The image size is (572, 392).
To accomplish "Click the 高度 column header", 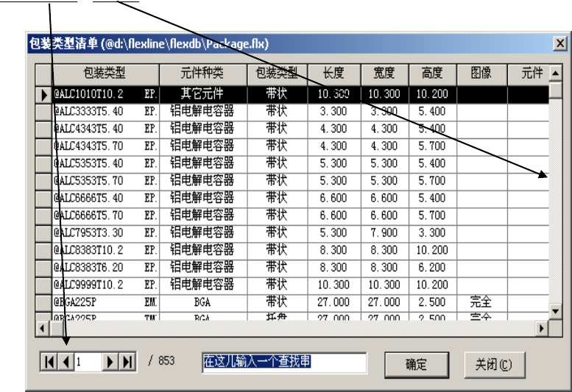I will (x=433, y=74).
